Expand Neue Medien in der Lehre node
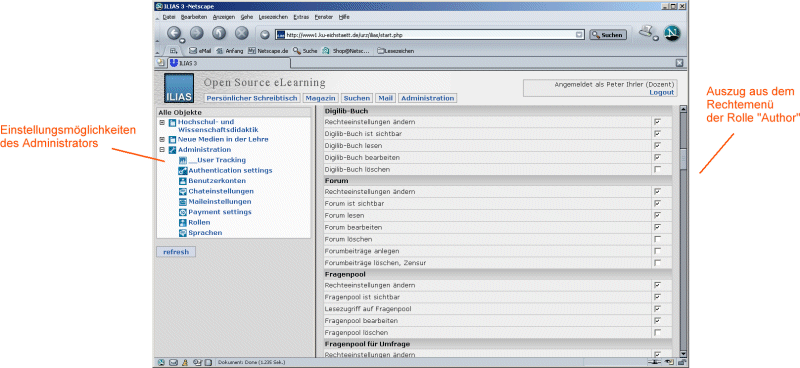800x368 pixels. pyautogui.click(x=162, y=139)
